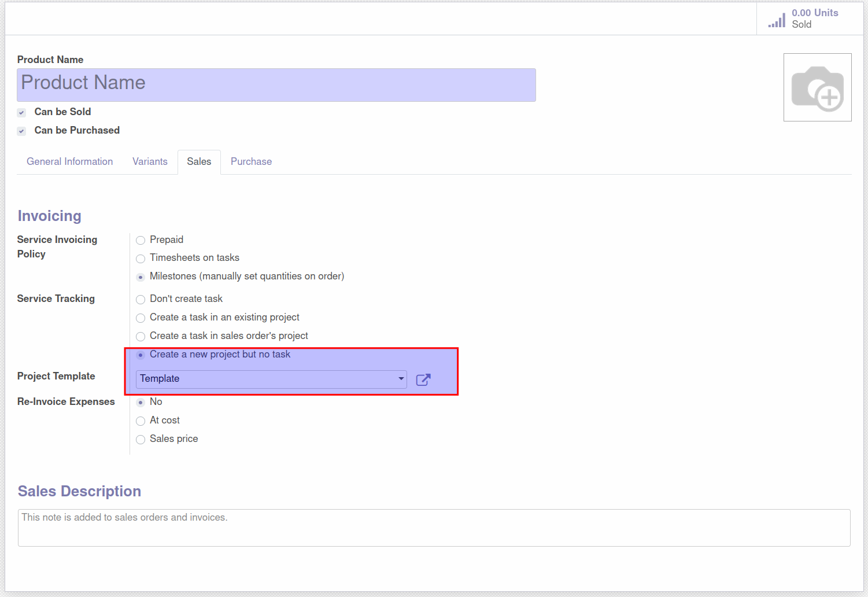This screenshot has width=868, height=597.
Task: Open the Units Sold bar chart icon
Action: (777, 20)
